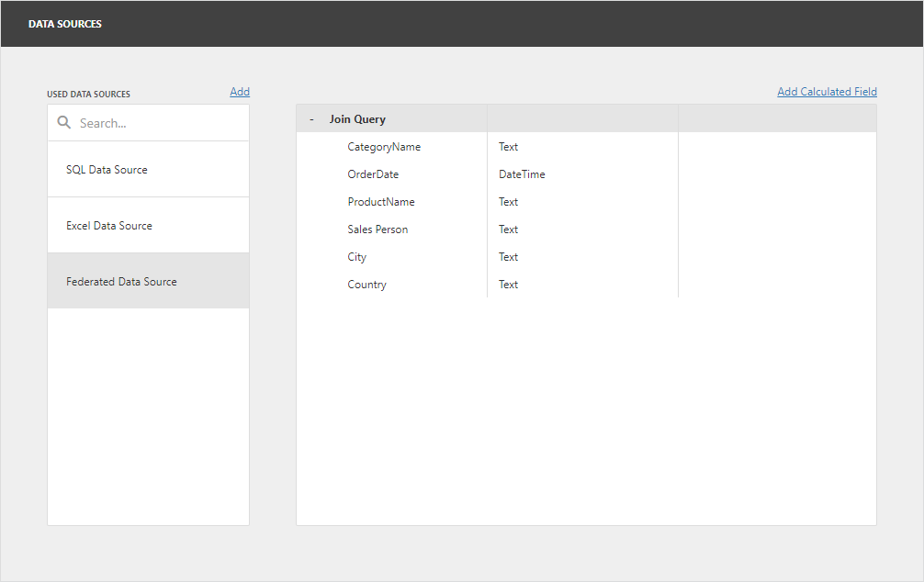Select the Country field
Screen dimensions: 924x582
tap(366, 284)
